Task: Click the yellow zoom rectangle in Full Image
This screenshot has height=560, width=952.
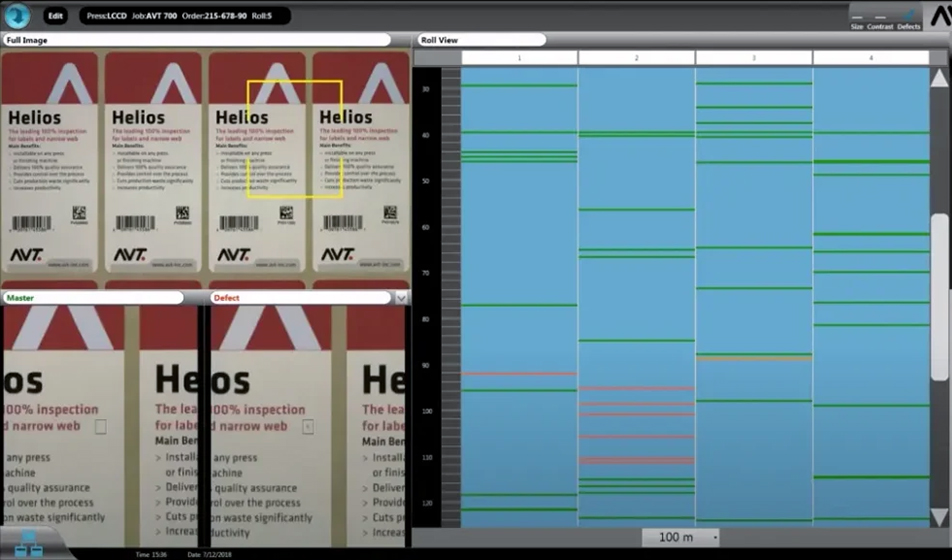Action: coord(294,138)
